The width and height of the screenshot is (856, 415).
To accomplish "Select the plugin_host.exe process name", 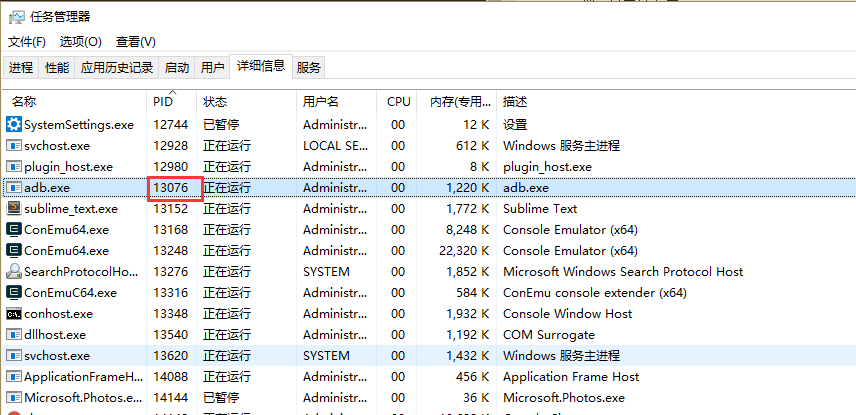I will coord(68,167).
